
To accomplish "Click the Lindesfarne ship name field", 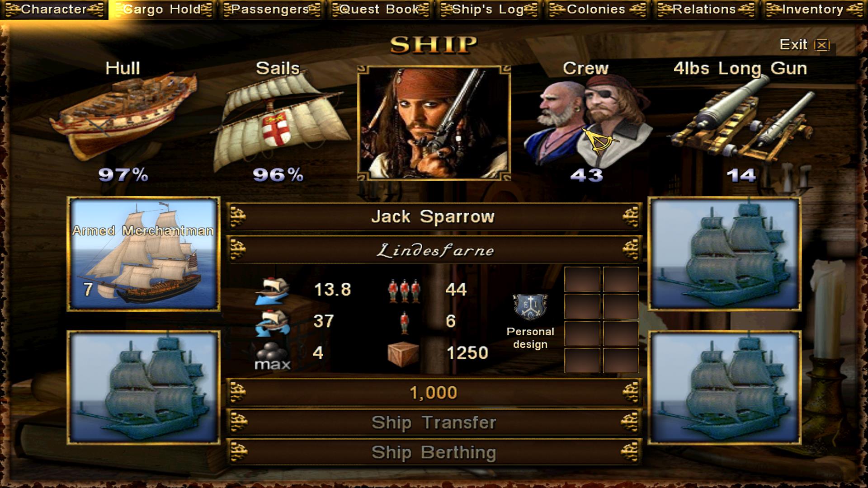I will pyautogui.click(x=434, y=250).
